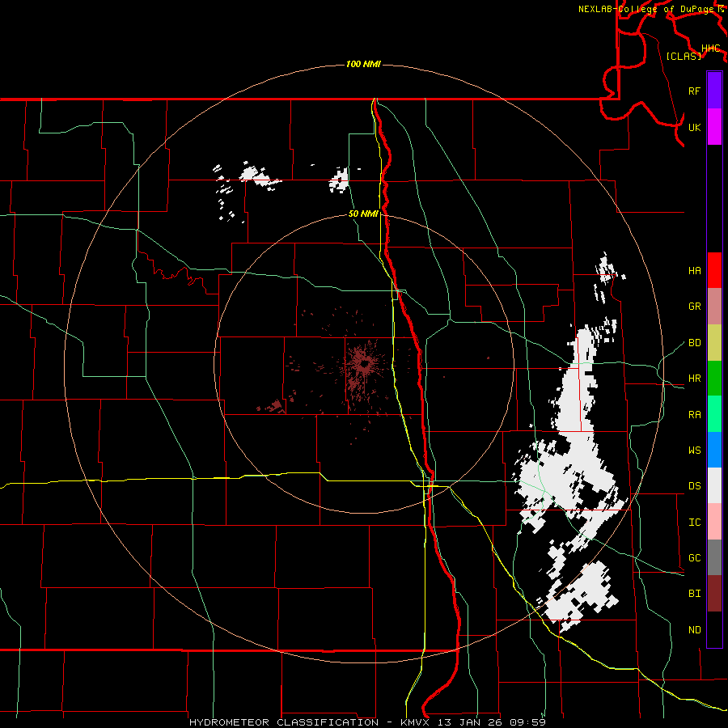Click the HA legend label
The width and height of the screenshot is (728, 728).
tap(694, 271)
